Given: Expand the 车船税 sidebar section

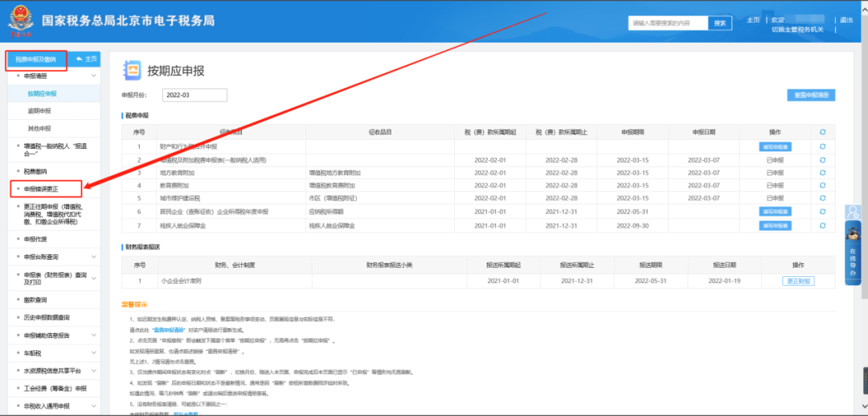Looking at the screenshot, I should 94,352.
